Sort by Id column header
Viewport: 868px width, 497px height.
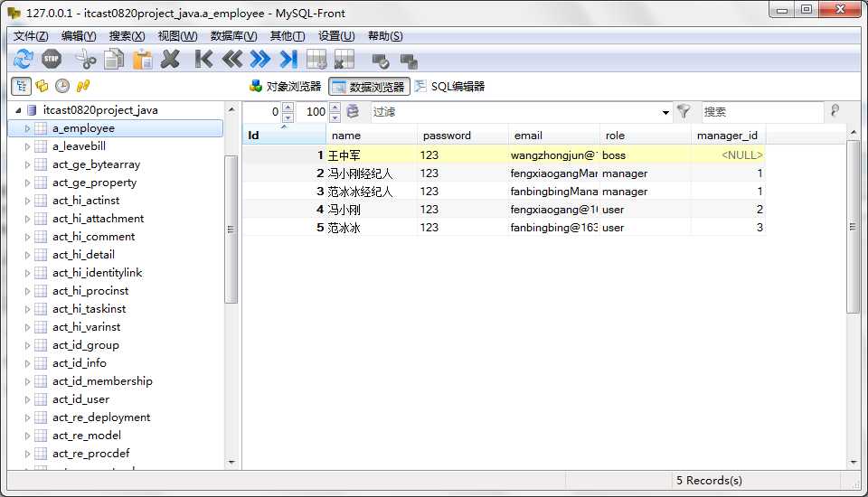pyautogui.click(x=284, y=135)
